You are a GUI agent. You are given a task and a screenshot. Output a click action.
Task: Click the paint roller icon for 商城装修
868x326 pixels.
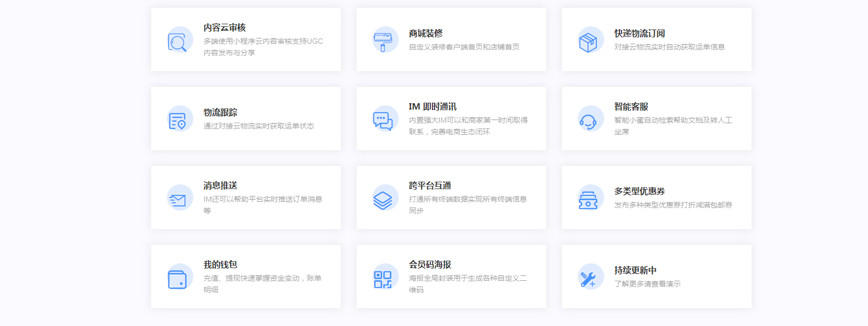pos(383,40)
